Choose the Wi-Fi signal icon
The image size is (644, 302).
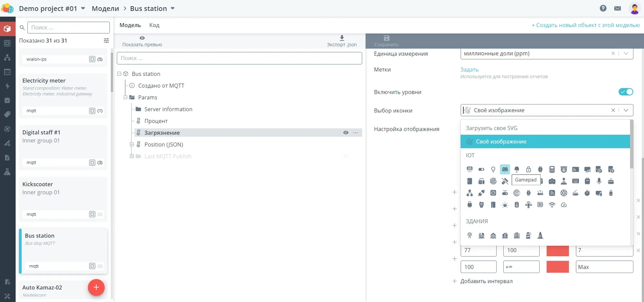click(x=552, y=205)
